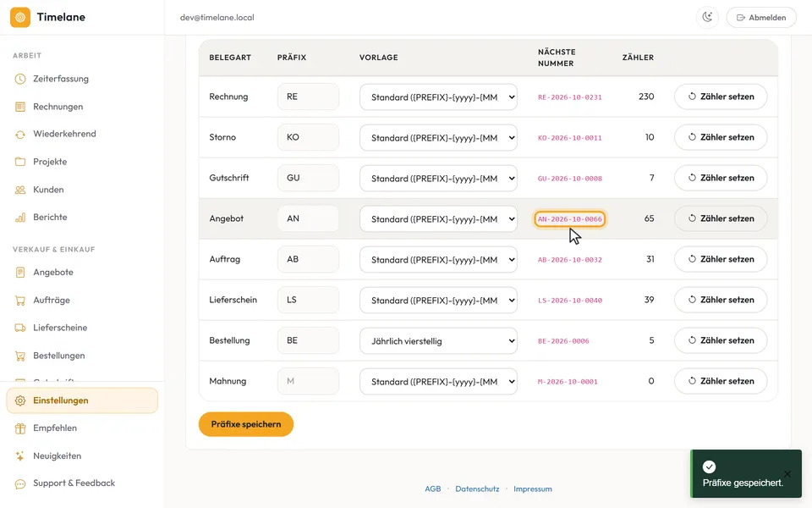Click the Rechnung prefix field RE
The image size is (812, 508).
[x=308, y=97]
